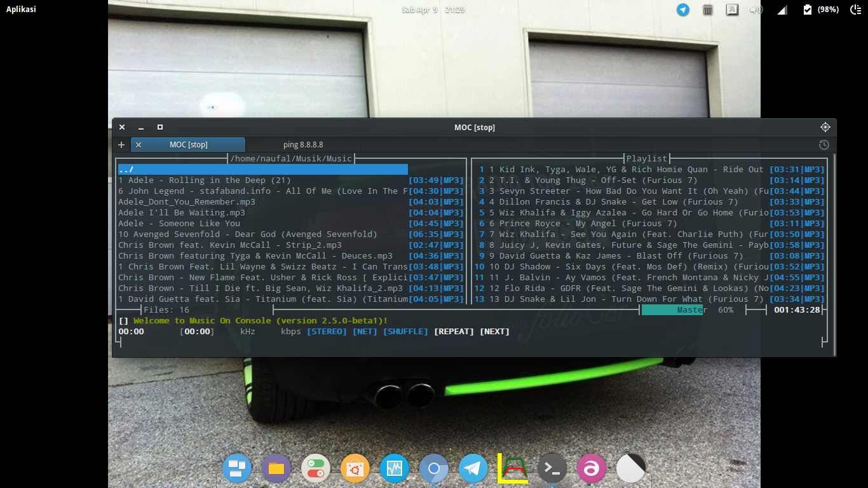868x488 pixels.
Task: Select Avenged Sevenfold - Dear God
Action: tap(291, 234)
